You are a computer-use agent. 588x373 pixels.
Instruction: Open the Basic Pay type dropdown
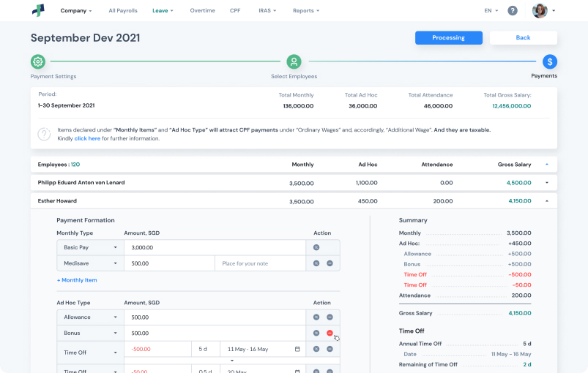90,247
